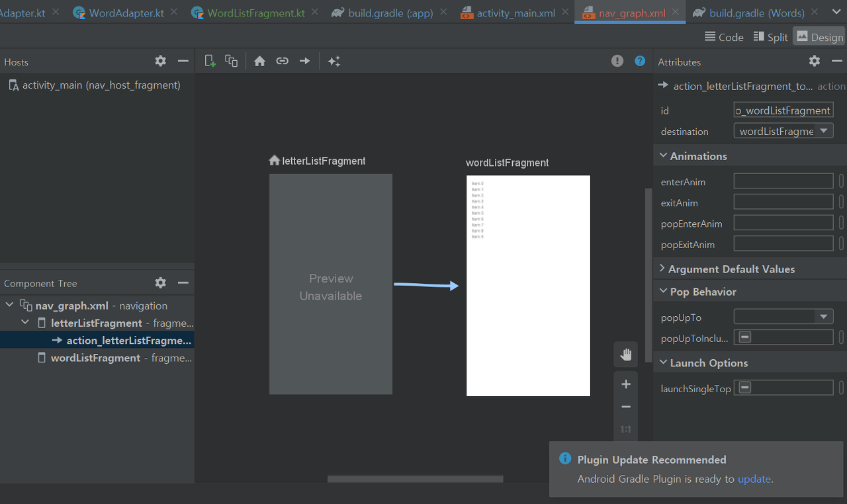The image size is (847, 504).
Task: Click the id input field
Action: tap(783, 110)
